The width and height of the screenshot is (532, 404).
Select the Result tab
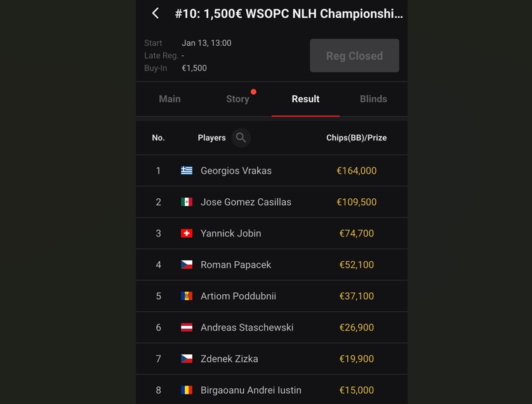[x=305, y=98]
